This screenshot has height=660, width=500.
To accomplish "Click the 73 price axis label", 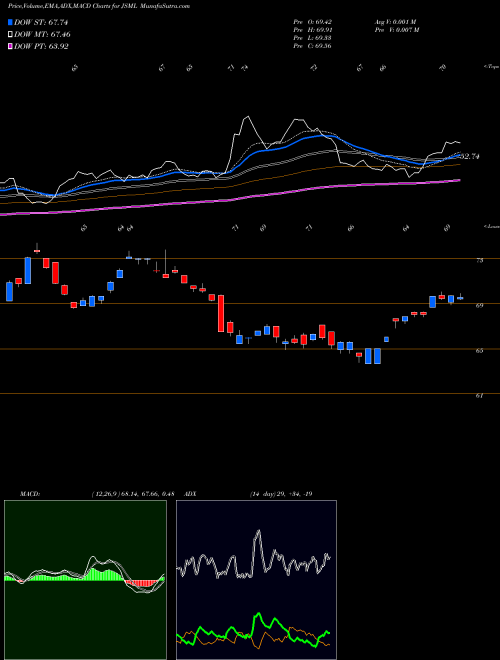I will (479, 261).
